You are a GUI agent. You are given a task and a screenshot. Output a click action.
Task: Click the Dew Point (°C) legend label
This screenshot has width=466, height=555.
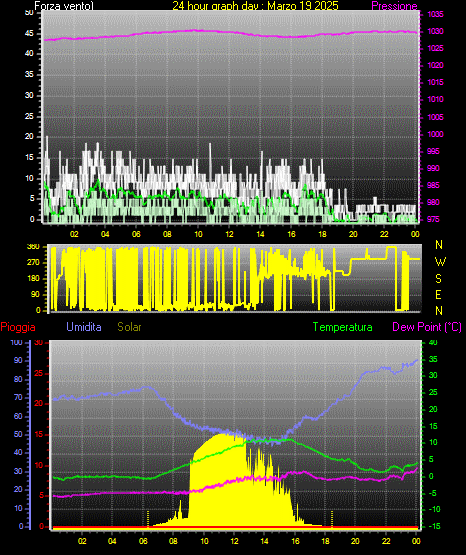pyautogui.click(x=427, y=327)
